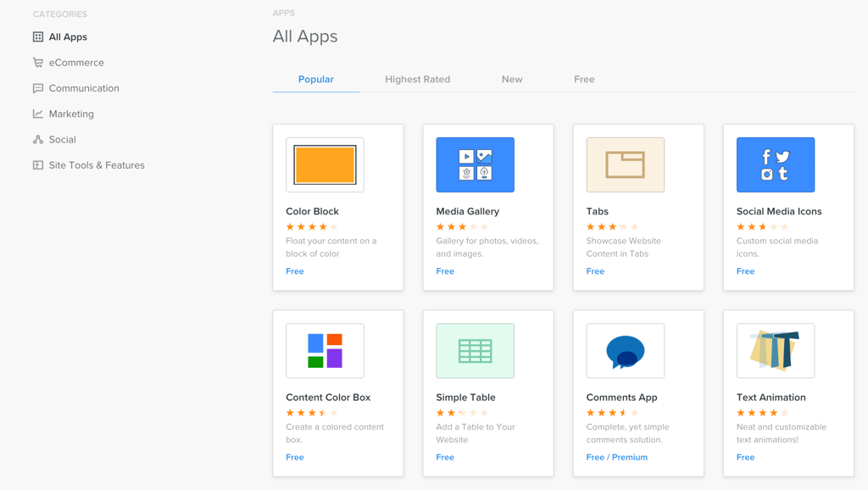
Task: Choose Site Tools & Features category
Action: click(97, 165)
